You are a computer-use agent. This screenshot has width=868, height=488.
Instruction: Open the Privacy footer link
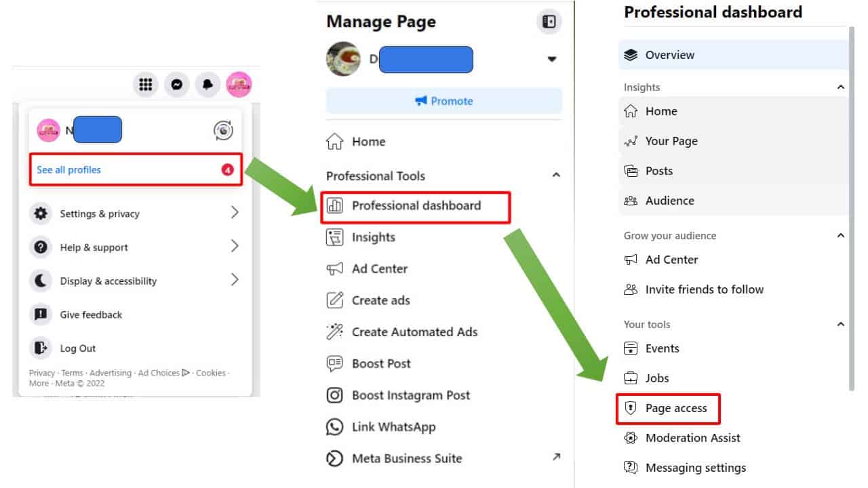point(42,373)
